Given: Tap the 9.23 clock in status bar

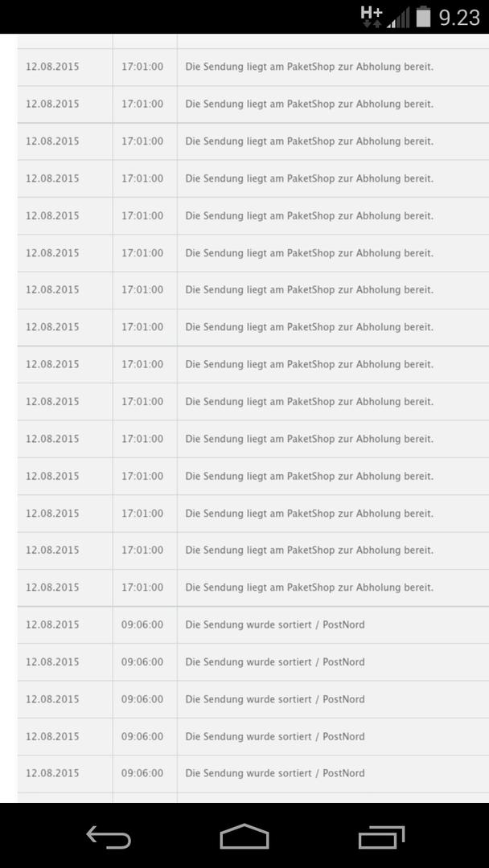Looking at the screenshot, I should point(459,17).
